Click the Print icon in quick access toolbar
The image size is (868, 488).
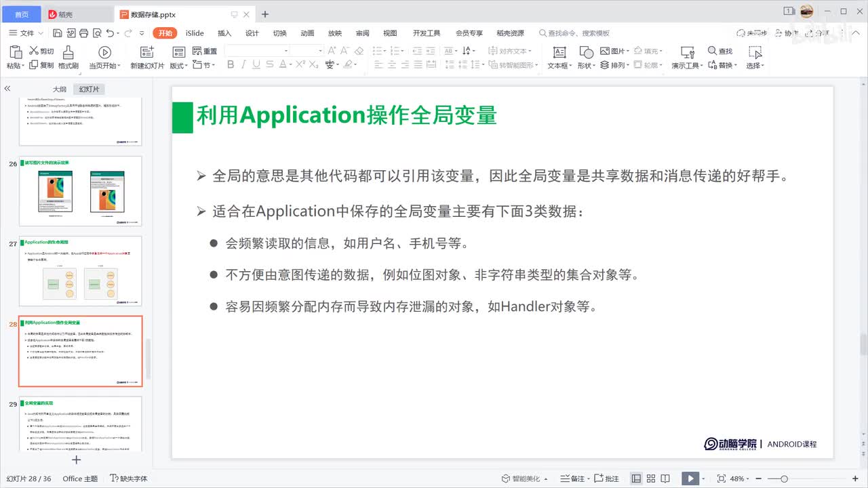pyautogui.click(x=84, y=33)
